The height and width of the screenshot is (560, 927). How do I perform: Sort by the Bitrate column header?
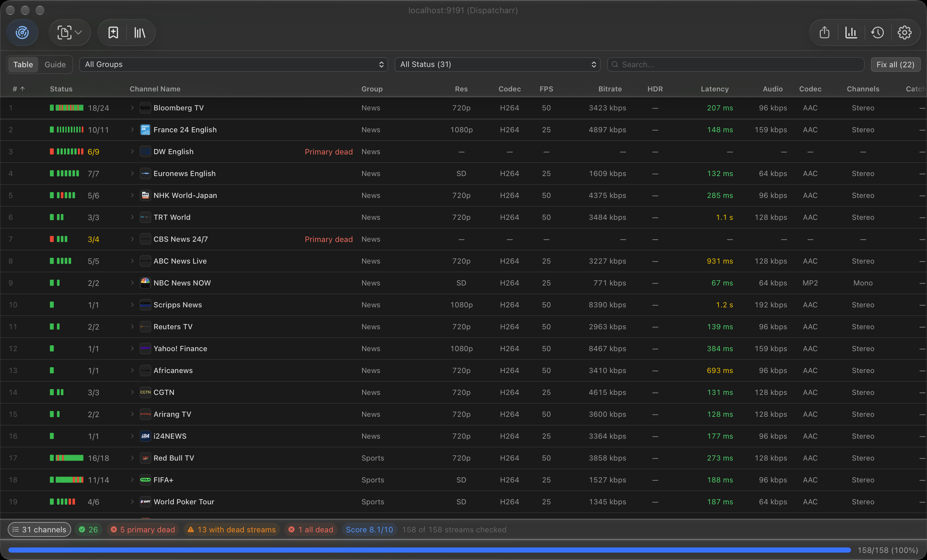(x=610, y=89)
